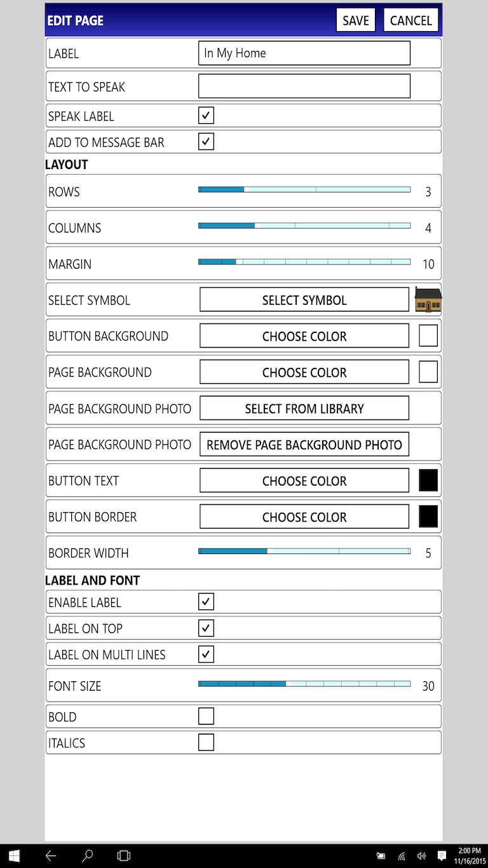Toggle Add to Message Bar checkbox
The height and width of the screenshot is (868, 488).
(x=206, y=142)
